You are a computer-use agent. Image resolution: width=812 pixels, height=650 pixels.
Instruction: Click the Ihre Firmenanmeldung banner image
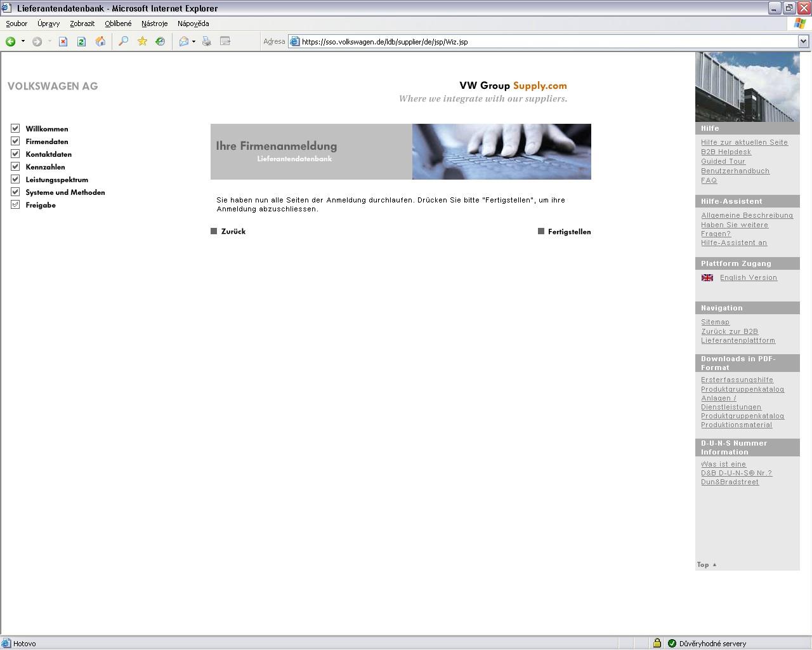(x=401, y=152)
